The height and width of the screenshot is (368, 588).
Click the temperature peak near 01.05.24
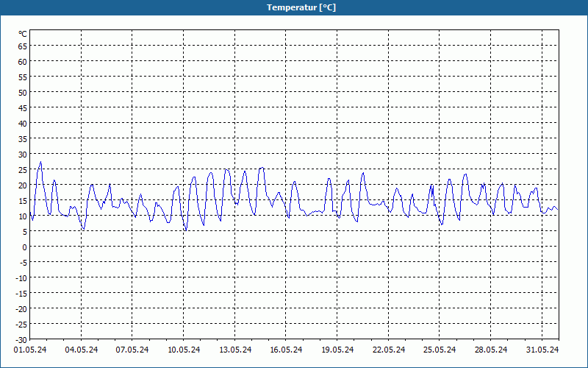(x=41, y=162)
